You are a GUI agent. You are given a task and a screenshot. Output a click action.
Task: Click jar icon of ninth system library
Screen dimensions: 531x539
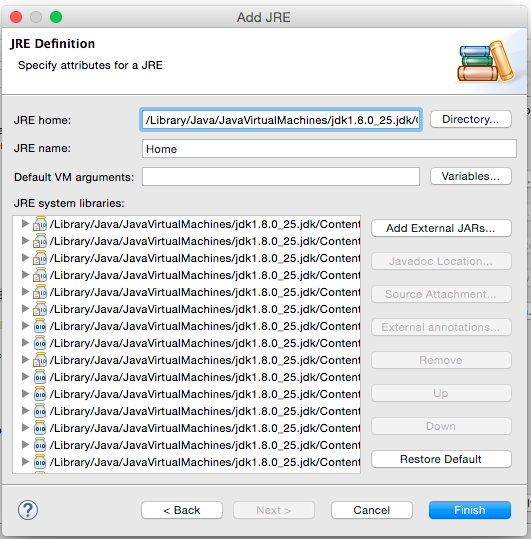tap(40, 360)
